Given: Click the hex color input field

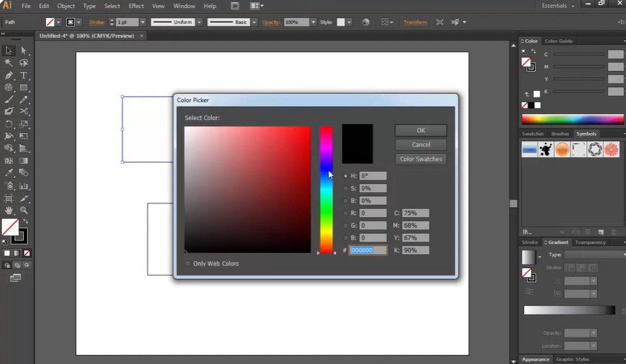Looking at the screenshot, I should (x=368, y=250).
